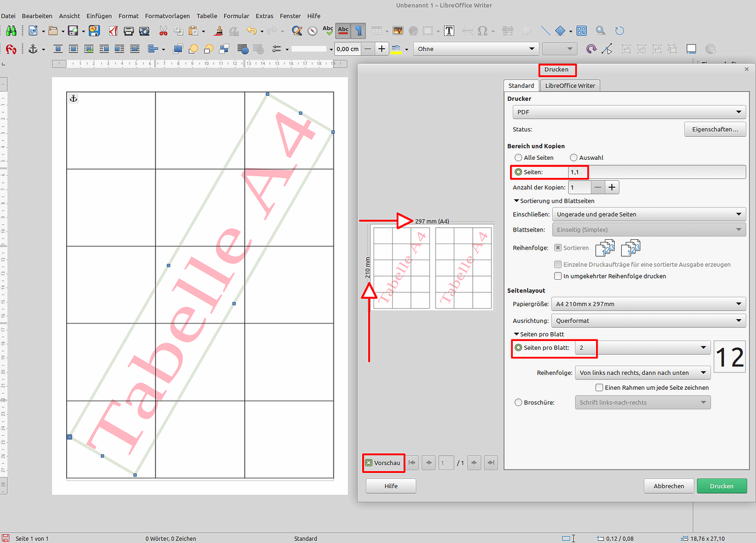
Task: Click the Rotate icon in toolbar
Action: 591,49
